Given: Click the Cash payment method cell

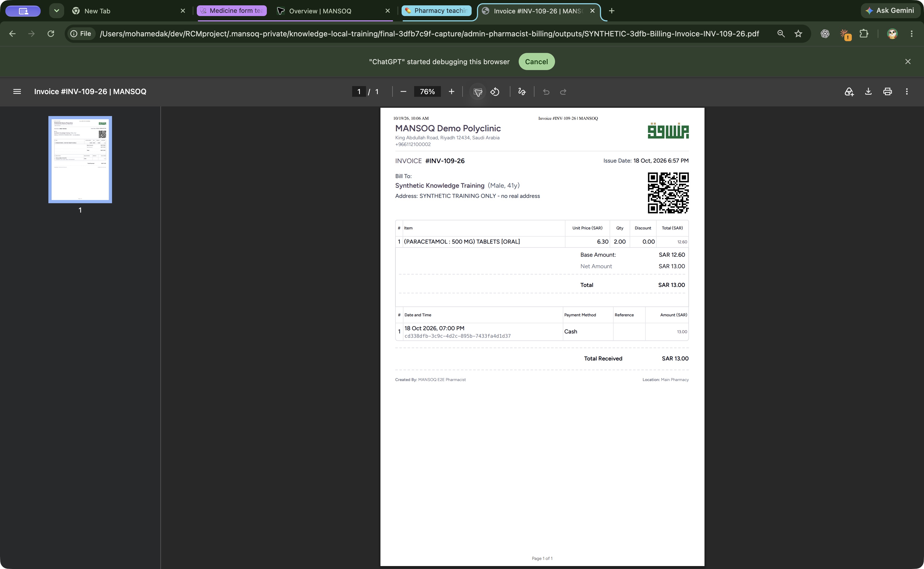Looking at the screenshot, I should point(588,332).
